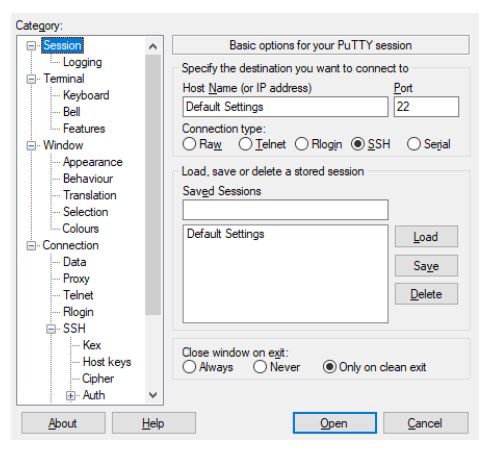
Task: Click the Open button to connect
Action: (335, 423)
